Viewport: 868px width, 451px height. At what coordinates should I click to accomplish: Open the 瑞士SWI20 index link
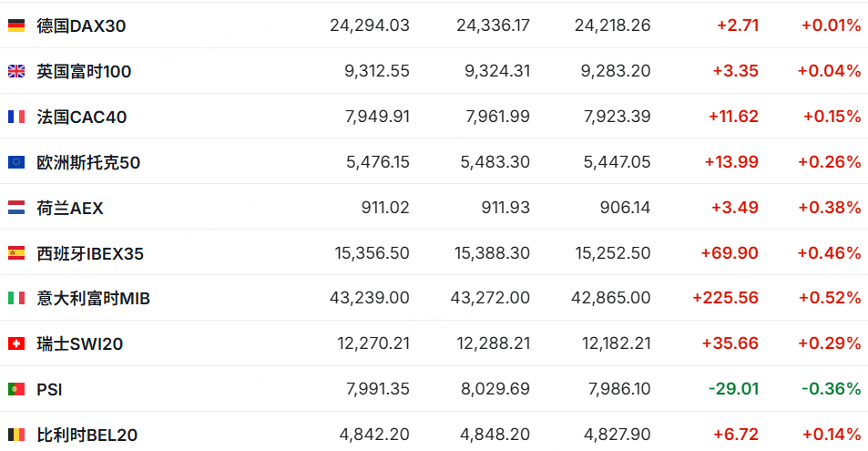click(79, 343)
